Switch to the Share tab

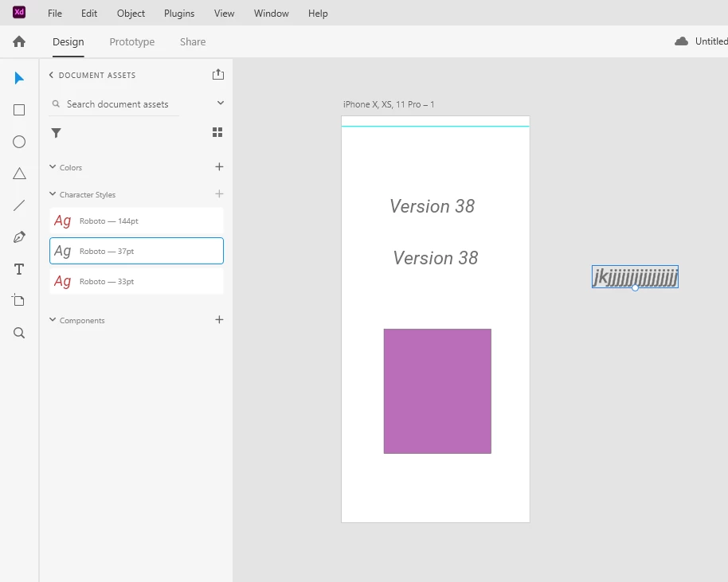tap(193, 41)
